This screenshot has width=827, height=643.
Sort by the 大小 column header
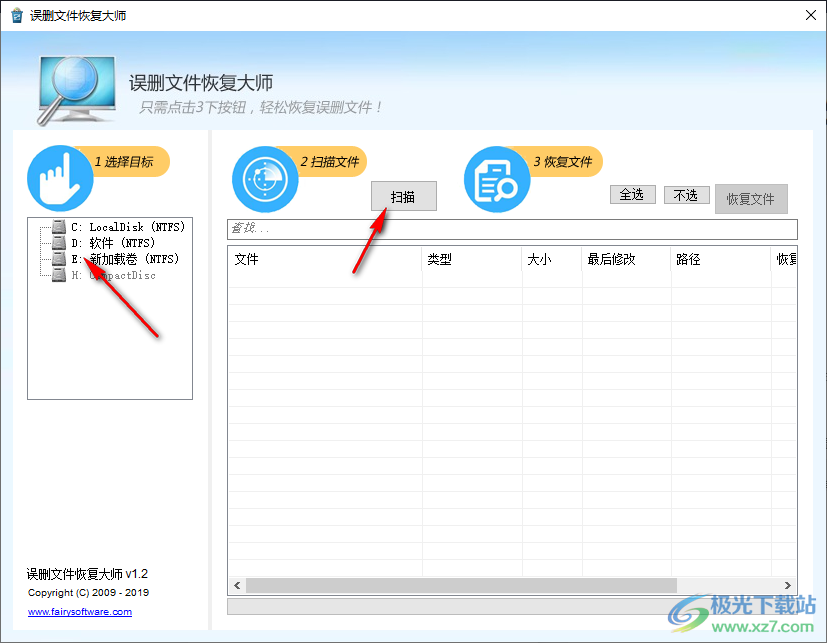coord(552,259)
